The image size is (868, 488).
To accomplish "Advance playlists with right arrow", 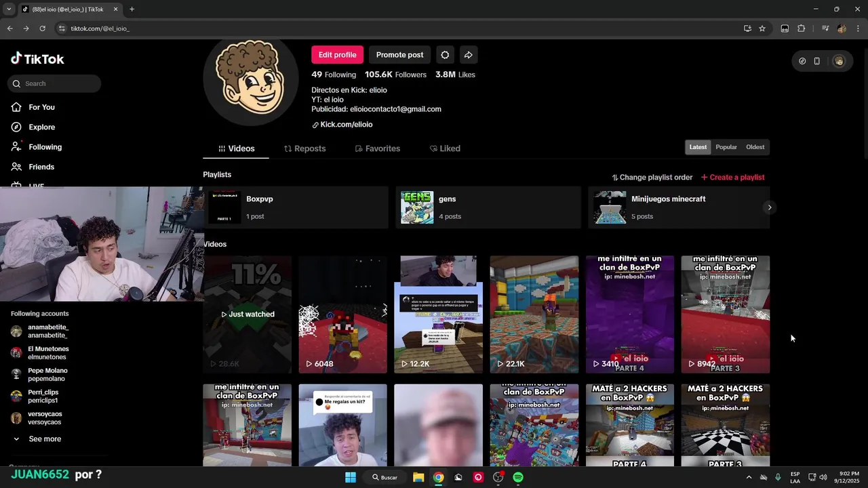I will click(x=769, y=207).
